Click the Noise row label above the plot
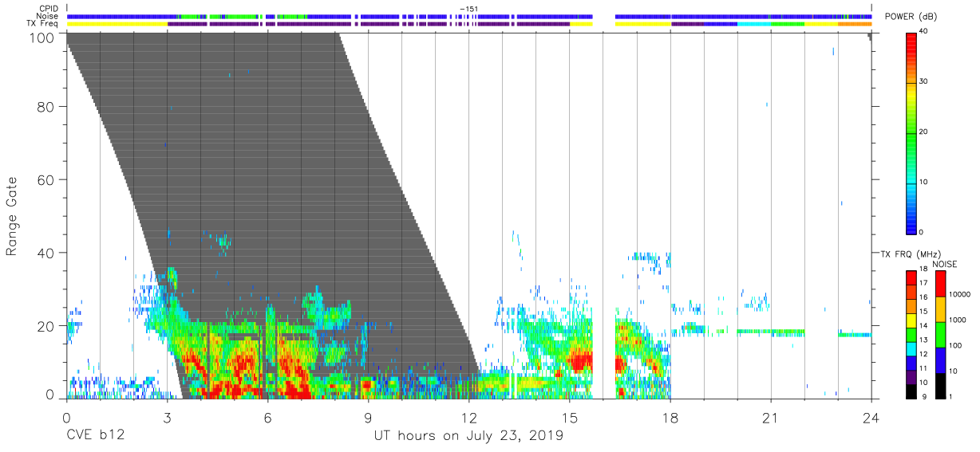Viewport: 980px width, 452px height. pyautogui.click(x=48, y=16)
